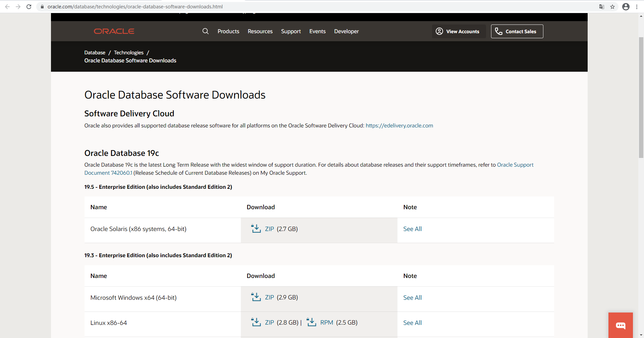Click the page vertical scrollbar thumb
Screen dimensions: 644x338
coord(641,97)
